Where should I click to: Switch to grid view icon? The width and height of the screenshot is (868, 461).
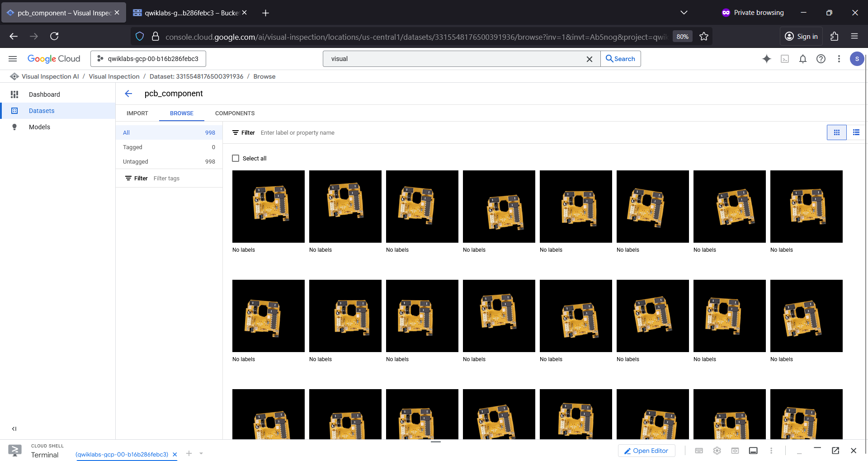pyautogui.click(x=837, y=132)
